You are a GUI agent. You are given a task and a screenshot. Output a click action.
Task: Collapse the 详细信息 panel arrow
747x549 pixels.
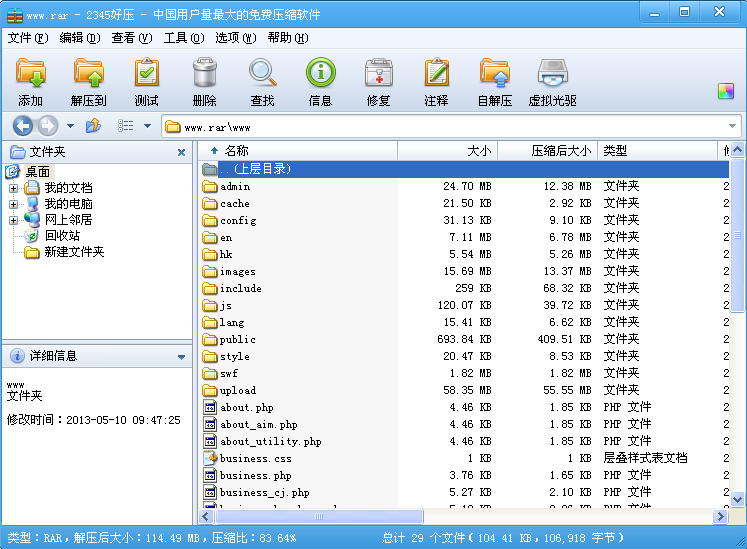click(181, 357)
